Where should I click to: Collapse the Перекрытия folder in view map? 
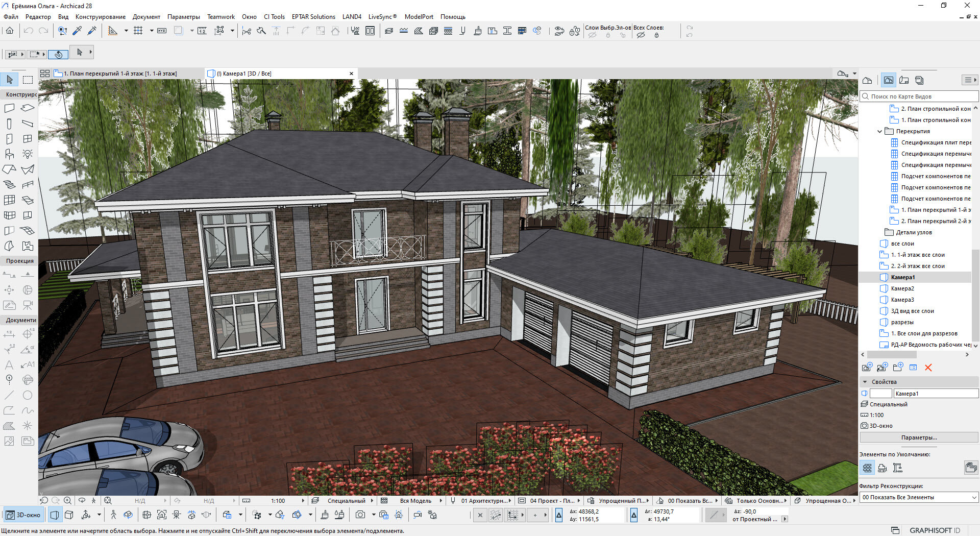[879, 132]
